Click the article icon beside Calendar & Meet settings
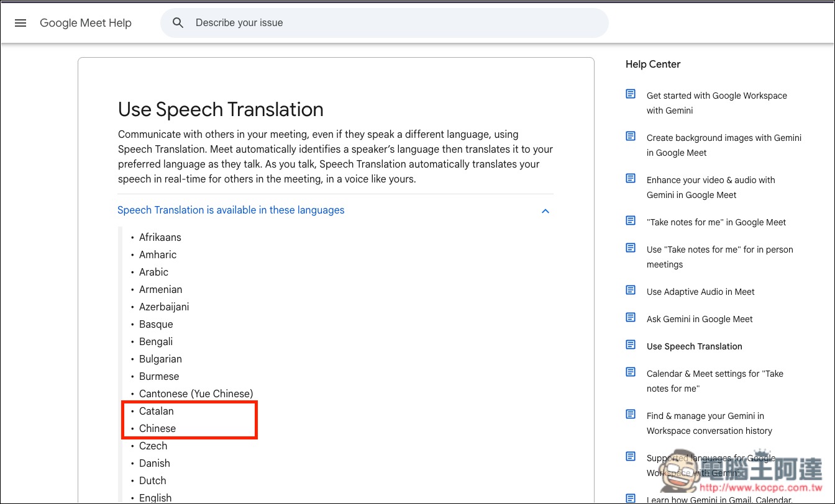The width and height of the screenshot is (835, 504). click(631, 372)
